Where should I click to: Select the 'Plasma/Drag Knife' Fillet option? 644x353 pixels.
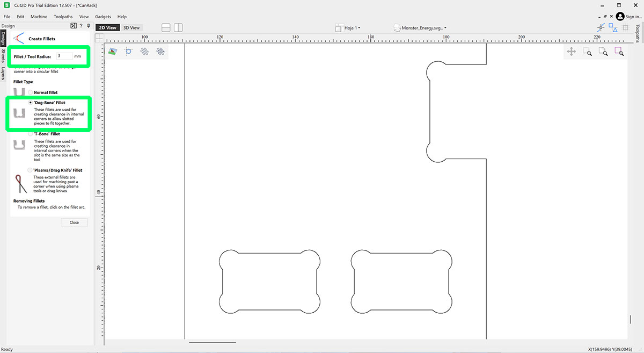(30, 170)
